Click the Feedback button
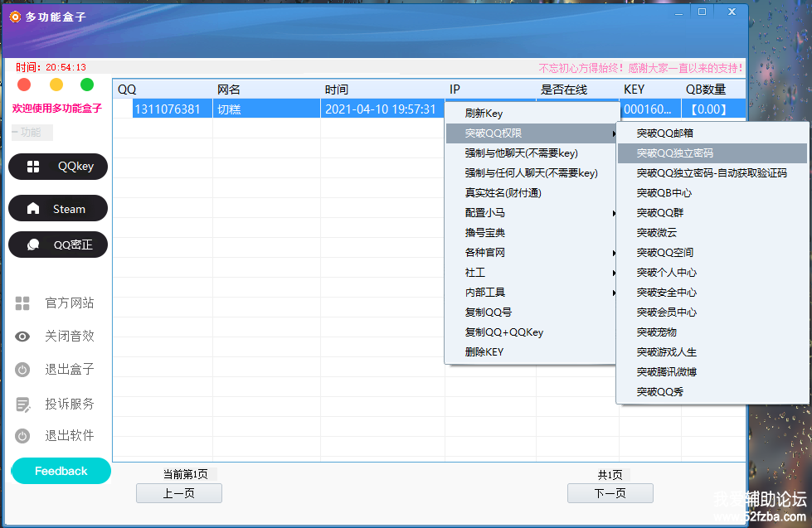812x528 pixels. click(61, 471)
